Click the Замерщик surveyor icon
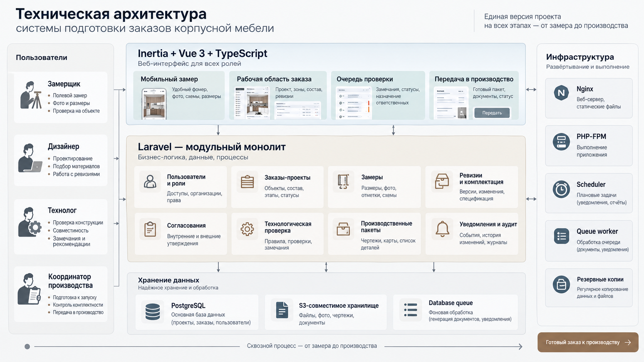The width and height of the screenshot is (644, 362). pyautogui.click(x=31, y=95)
